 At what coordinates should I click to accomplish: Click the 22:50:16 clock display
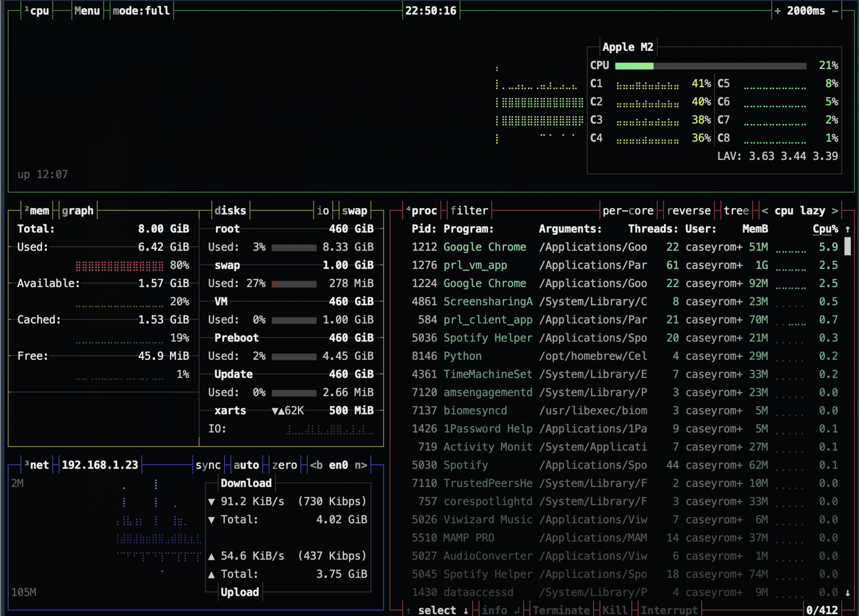point(431,11)
